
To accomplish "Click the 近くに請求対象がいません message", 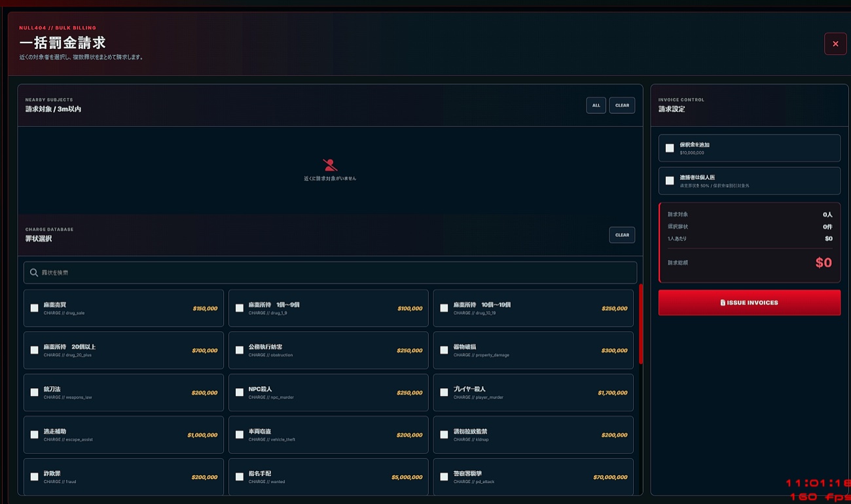I will point(330,179).
